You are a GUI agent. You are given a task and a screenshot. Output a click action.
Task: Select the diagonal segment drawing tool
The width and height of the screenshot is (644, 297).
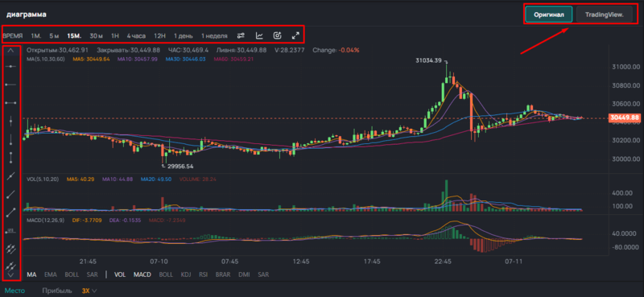pyautogui.click(x=11, y=212)
